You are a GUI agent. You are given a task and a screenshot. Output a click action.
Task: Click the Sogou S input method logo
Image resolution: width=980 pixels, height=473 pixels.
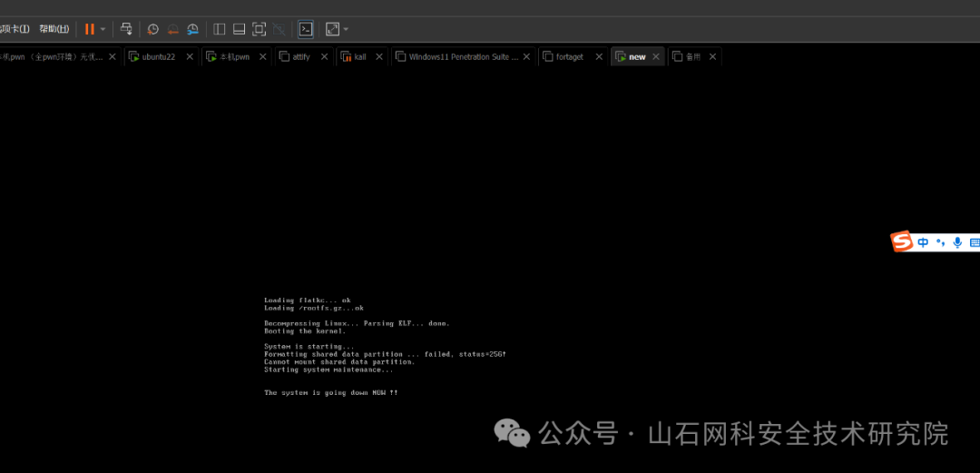click(902, 242)
